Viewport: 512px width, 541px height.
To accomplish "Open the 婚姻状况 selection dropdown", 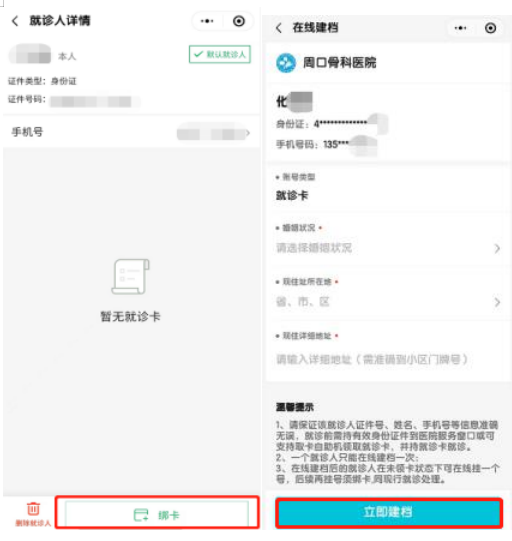I will [x=388, y=248].
